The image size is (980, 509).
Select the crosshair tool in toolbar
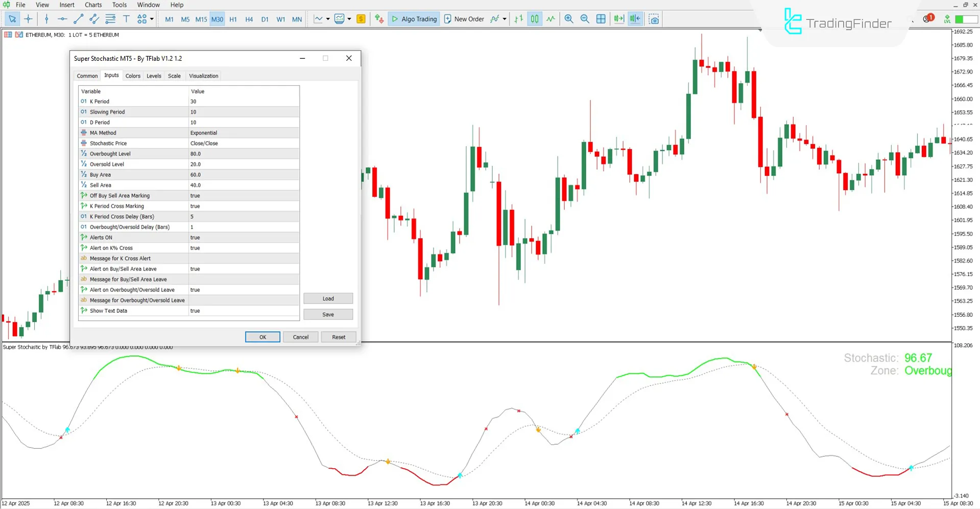29,19
